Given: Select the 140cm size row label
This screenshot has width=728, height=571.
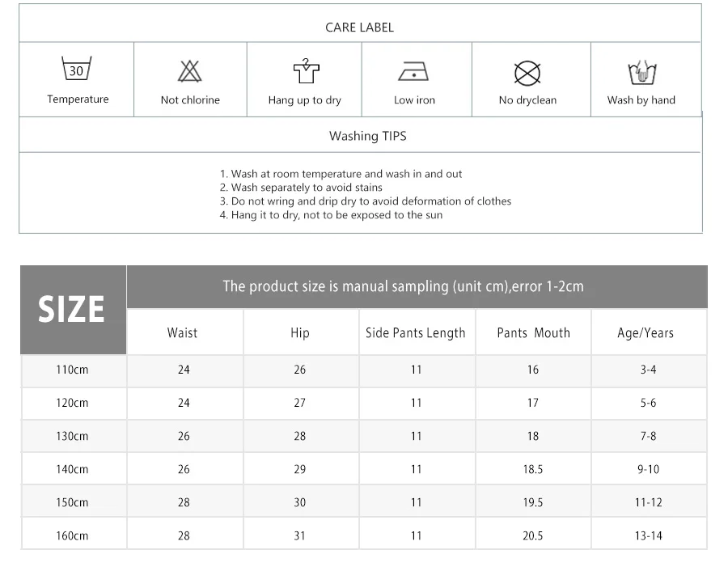Looking at the screenshot, I should pyautogui.click(x=73, y=469).
